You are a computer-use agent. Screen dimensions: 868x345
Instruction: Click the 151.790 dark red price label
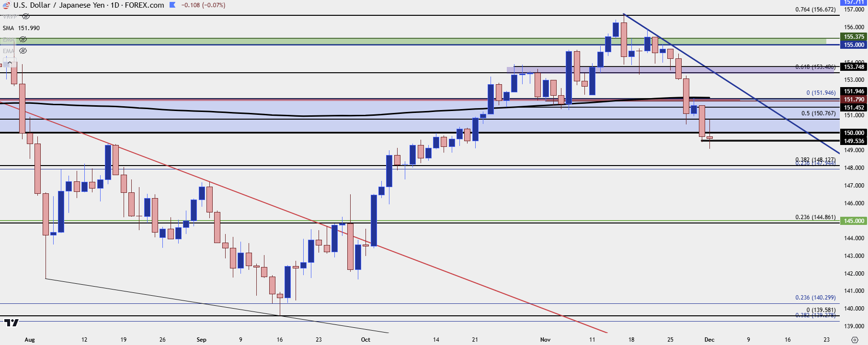pos(854,100)
